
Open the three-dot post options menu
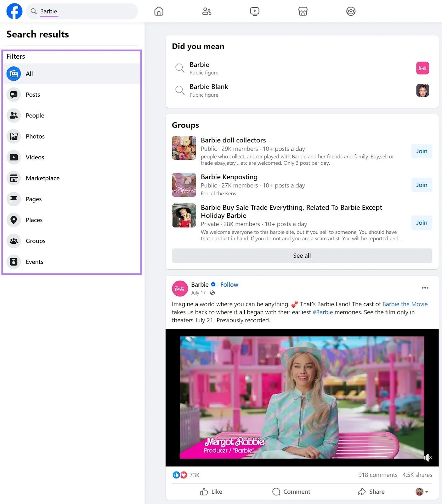pos(425,288)
